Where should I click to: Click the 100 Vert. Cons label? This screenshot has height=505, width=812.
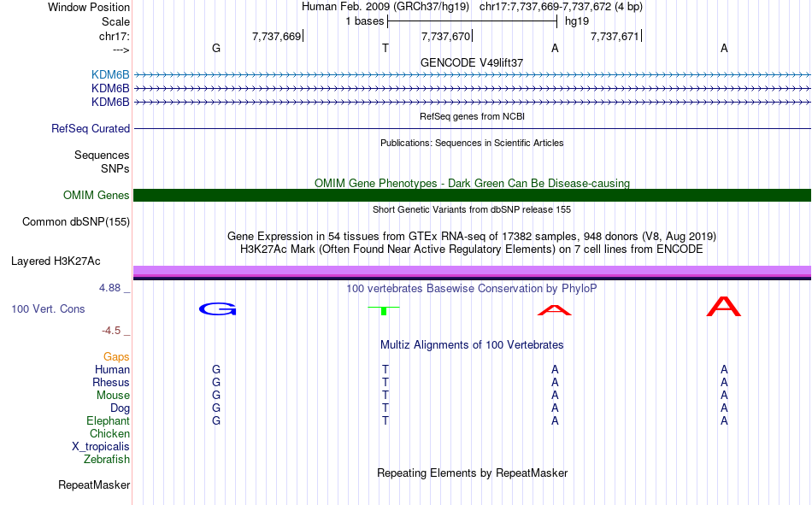pos(48,309)
